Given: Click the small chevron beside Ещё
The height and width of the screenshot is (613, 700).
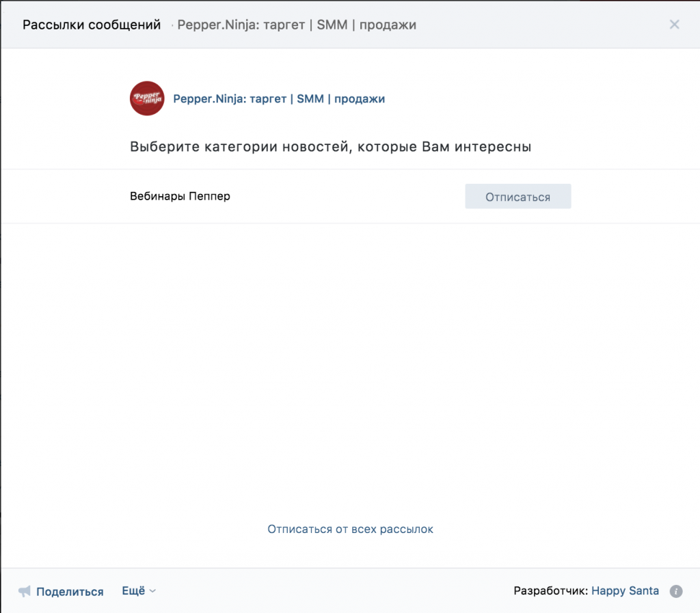Looking at the screenshot, I should (152, 591).
